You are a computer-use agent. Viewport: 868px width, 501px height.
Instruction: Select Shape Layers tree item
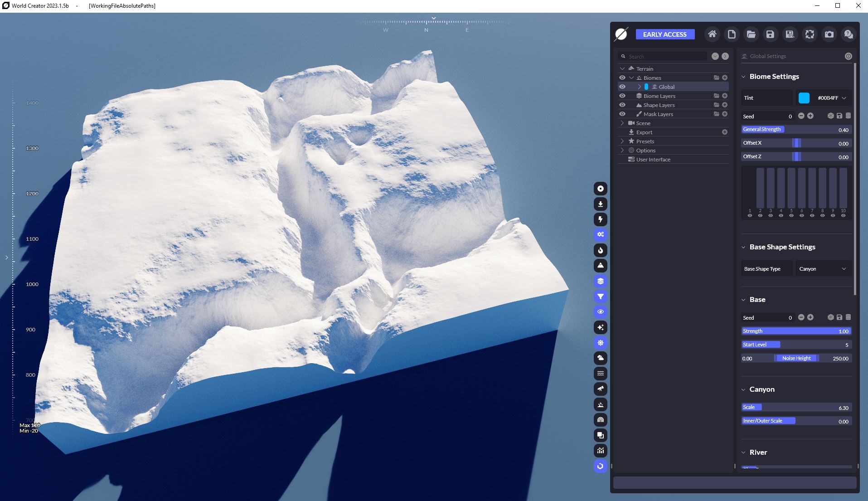pos(659,105)
